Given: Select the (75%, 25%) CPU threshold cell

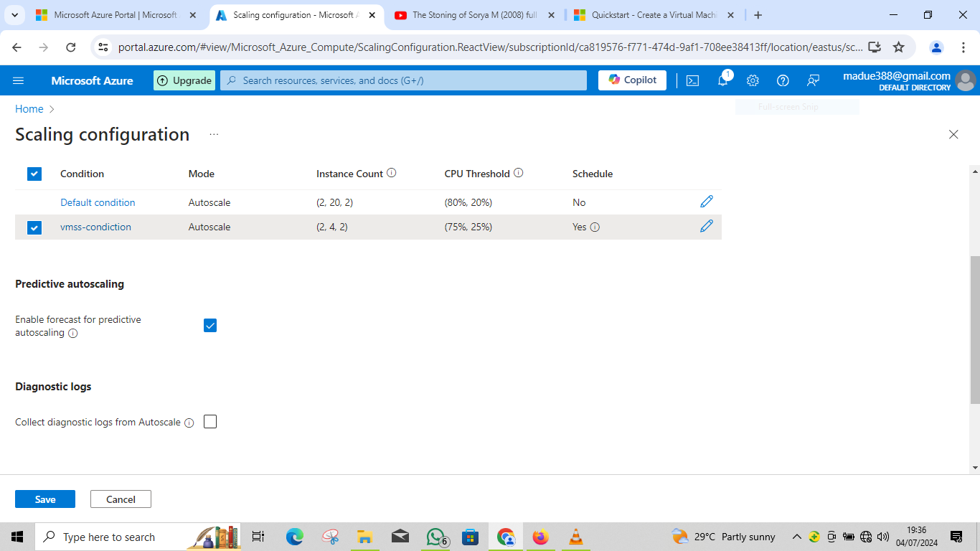Looking at the screenshot, I should click(x=468, y=227).
